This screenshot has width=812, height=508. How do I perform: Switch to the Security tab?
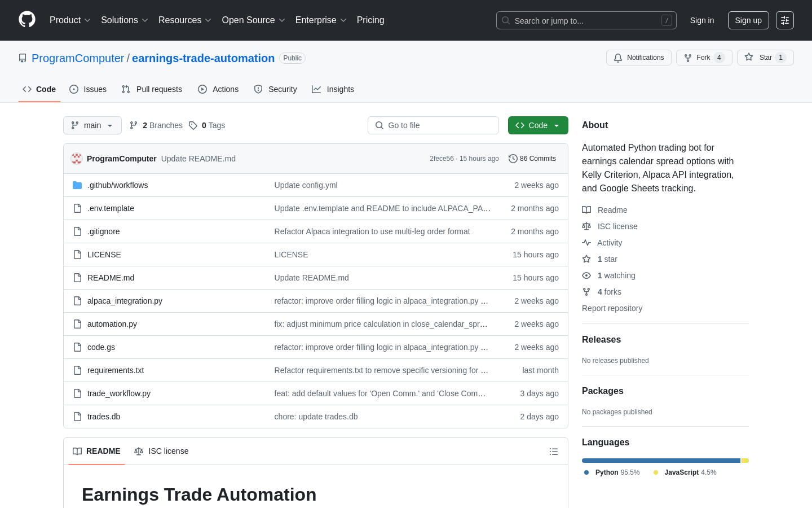coord(275,89)
